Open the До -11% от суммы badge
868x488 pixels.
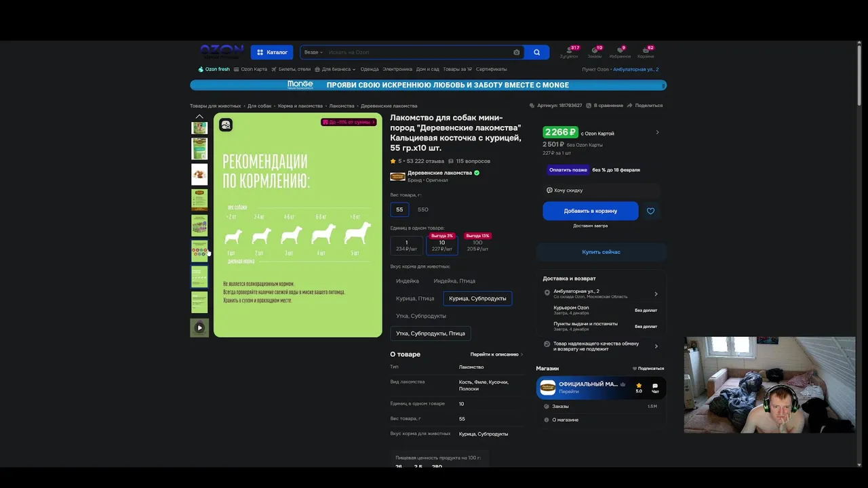click(x=349, y=122)
